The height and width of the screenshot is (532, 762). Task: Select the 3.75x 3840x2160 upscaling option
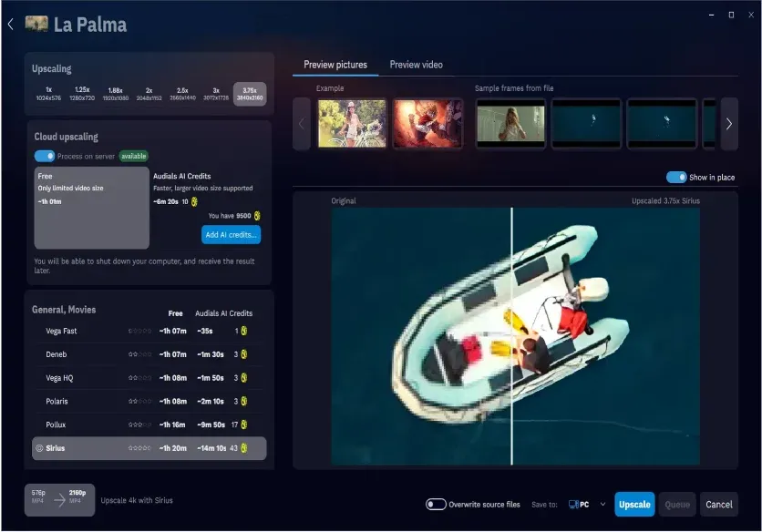pyautogui.click(x=250, y=94)
